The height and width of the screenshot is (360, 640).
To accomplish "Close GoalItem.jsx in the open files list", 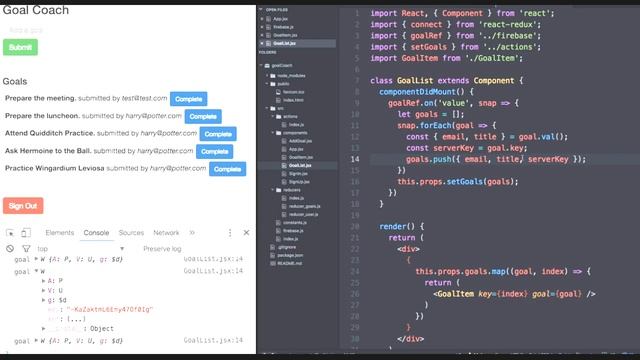I will tap(262, 35).
